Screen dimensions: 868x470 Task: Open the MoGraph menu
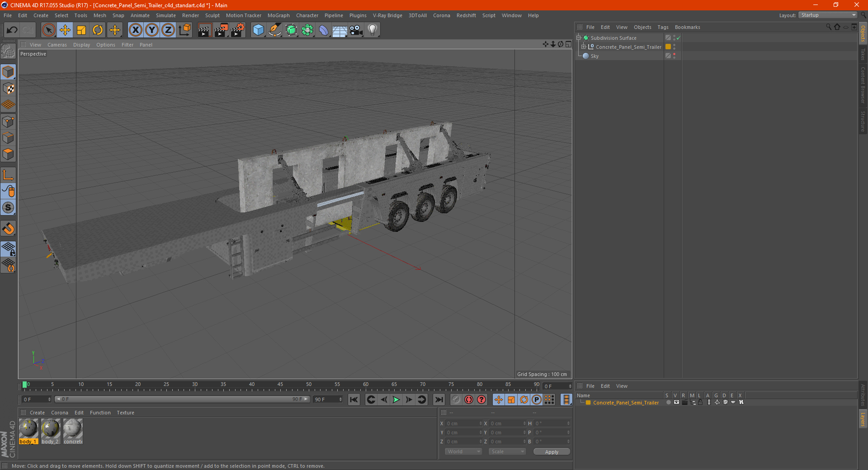click(x=278, y=15)
